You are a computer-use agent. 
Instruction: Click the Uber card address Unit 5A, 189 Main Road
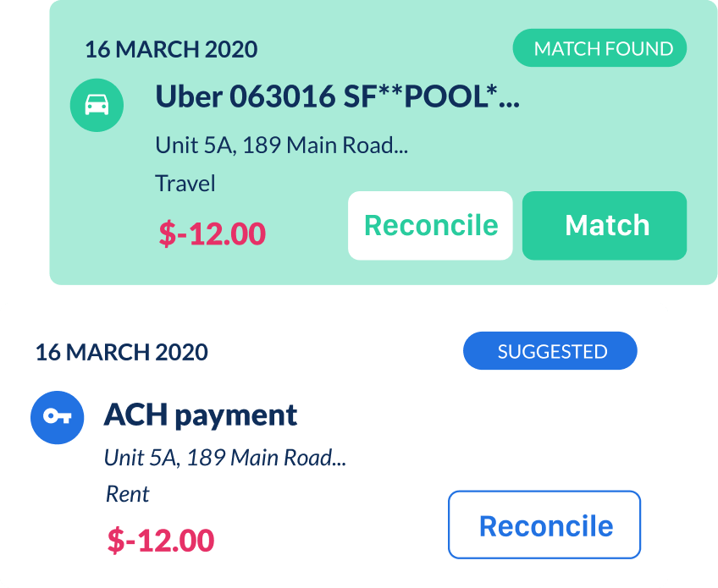click(281, 145)
